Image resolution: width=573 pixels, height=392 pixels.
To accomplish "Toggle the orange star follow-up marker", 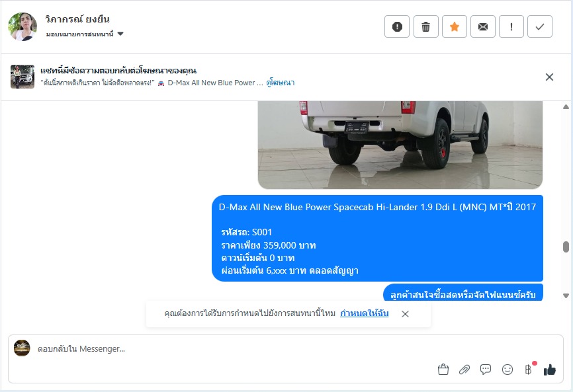I will point(455,26).
